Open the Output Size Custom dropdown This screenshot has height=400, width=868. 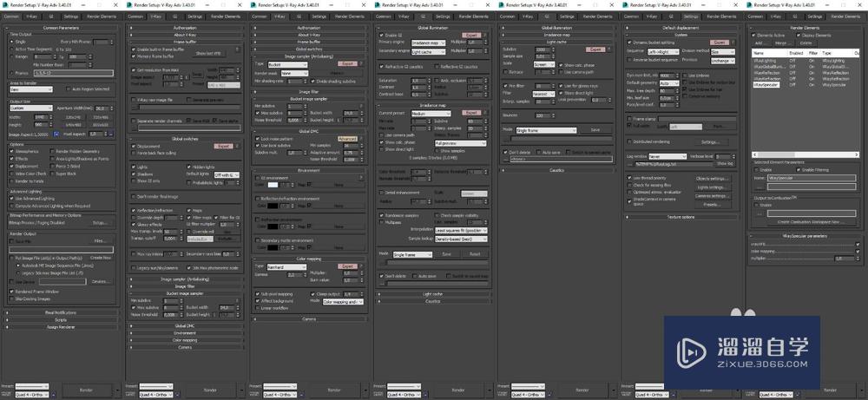point(31,108)
